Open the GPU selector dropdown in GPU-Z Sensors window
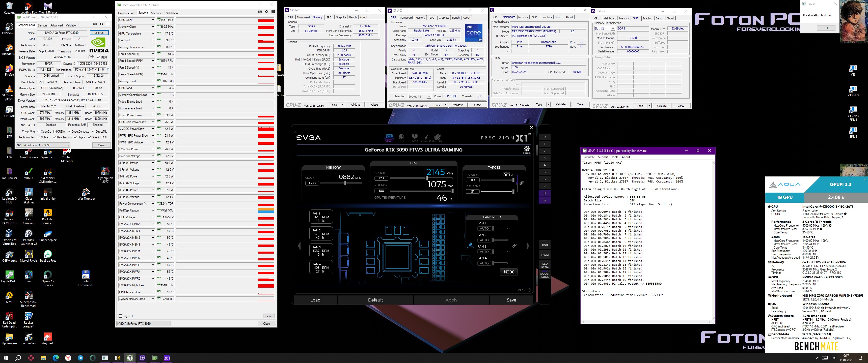 143,324
